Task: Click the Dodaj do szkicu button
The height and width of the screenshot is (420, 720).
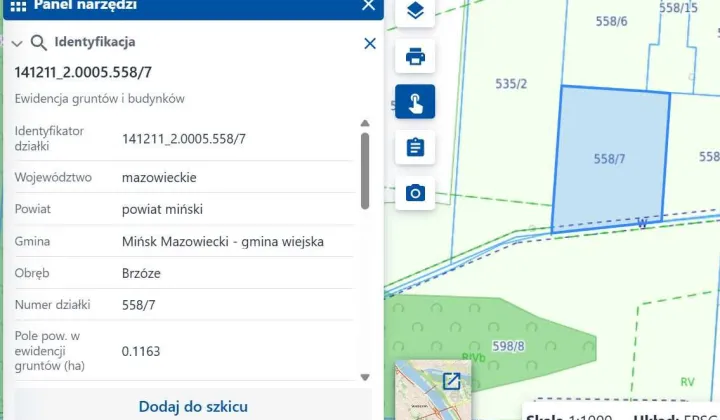Action: click(x=193, y=406)
